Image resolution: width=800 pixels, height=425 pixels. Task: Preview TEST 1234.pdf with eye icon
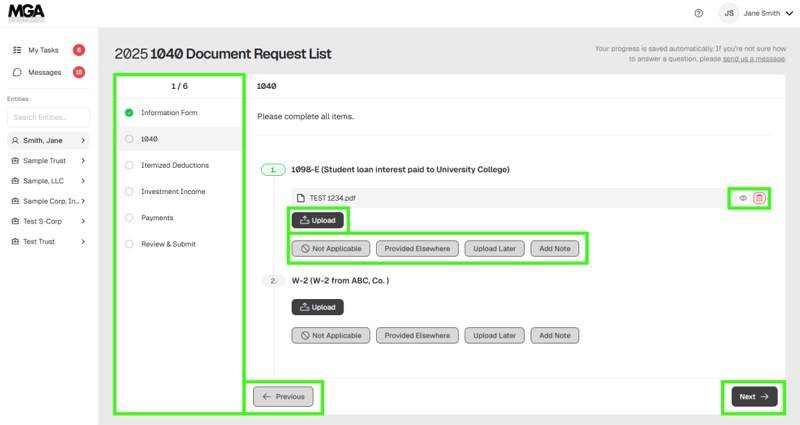tap(743, 198)
